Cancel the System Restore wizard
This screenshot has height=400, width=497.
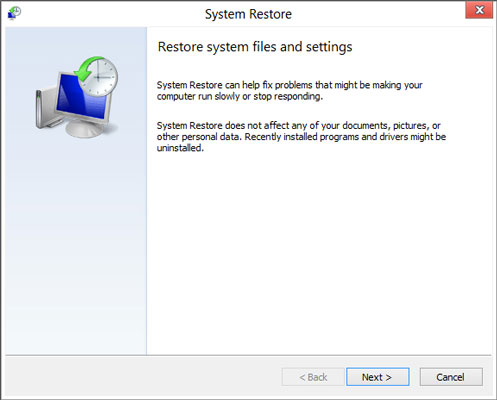(451, 377)
